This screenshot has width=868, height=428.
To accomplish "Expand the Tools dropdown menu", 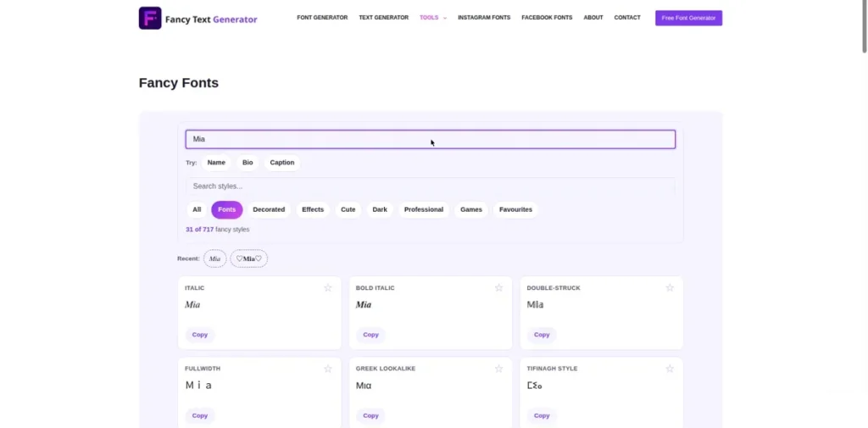I will tap(433, 18).
